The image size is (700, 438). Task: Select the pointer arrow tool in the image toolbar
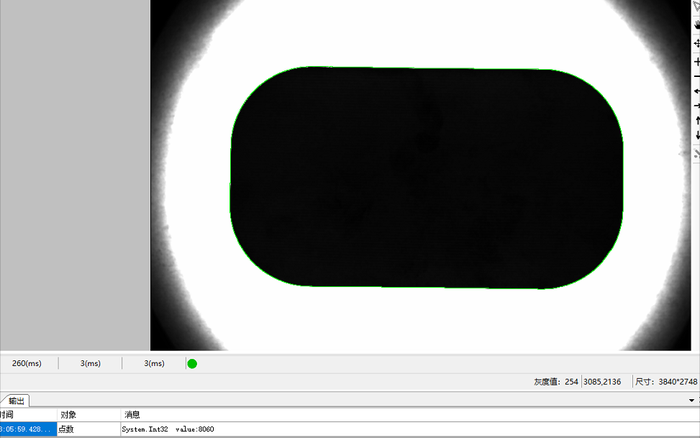(697, 8)
